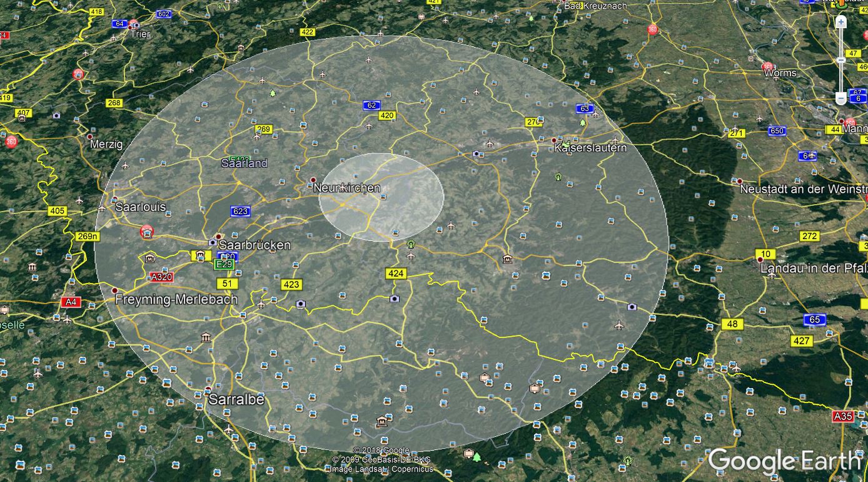Viewport: 868px width, 482px height.
Task: Click the green E29 road shield
Action: point(224,265)
